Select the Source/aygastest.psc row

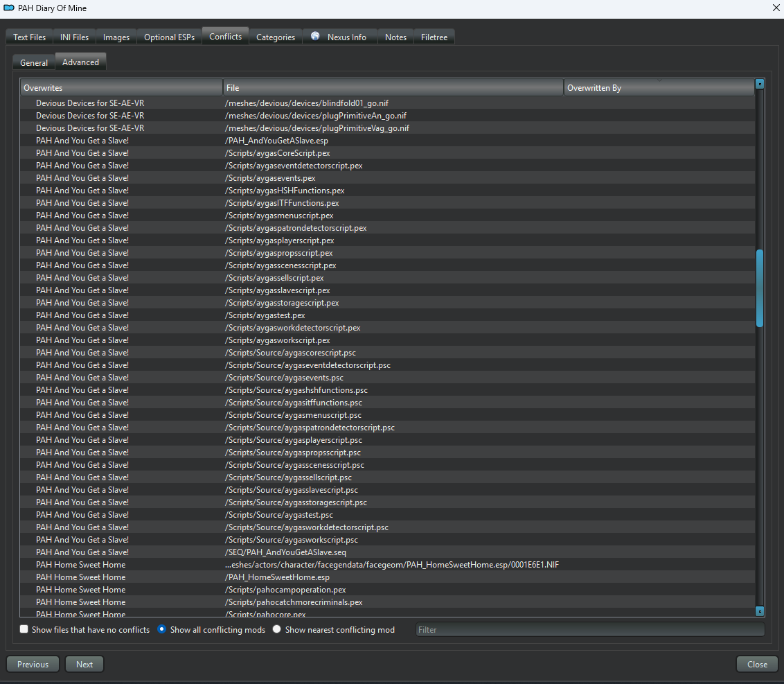388,515
